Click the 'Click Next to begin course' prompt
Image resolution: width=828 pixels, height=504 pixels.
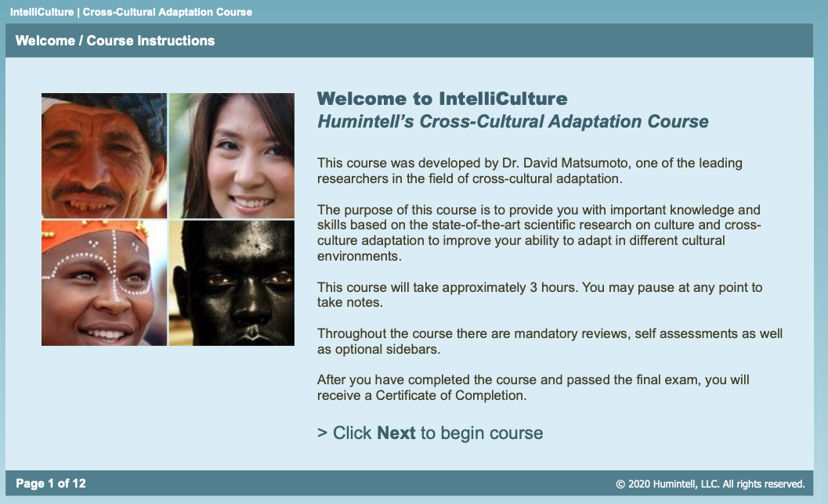[430, 433]
